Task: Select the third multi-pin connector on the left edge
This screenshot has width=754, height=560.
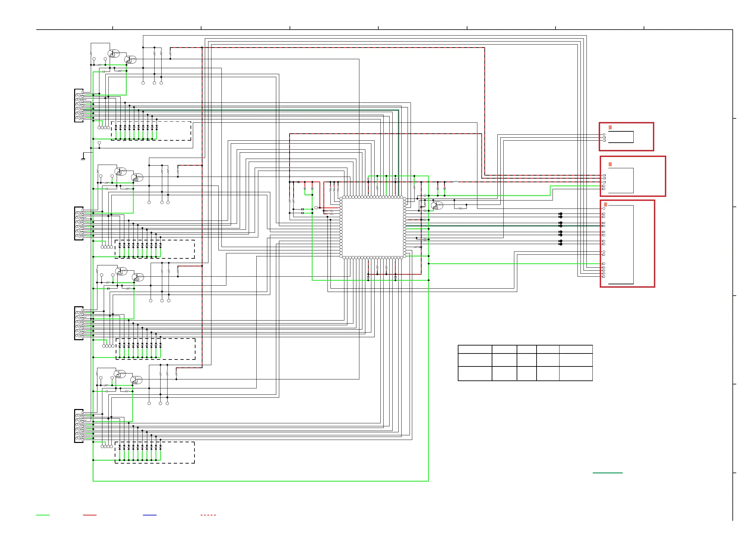Action: click(x=79, y=323)
